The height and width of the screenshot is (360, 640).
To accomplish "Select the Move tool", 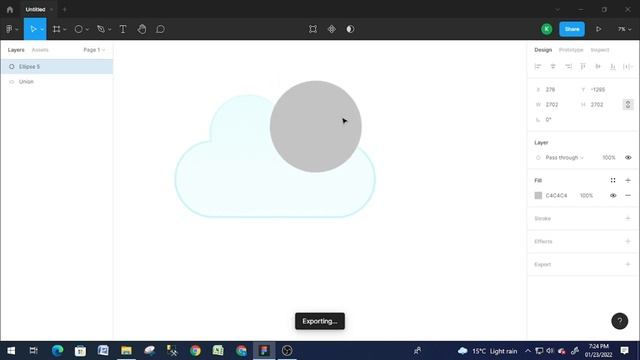I will pyautogui.click(x=33, y=29).
